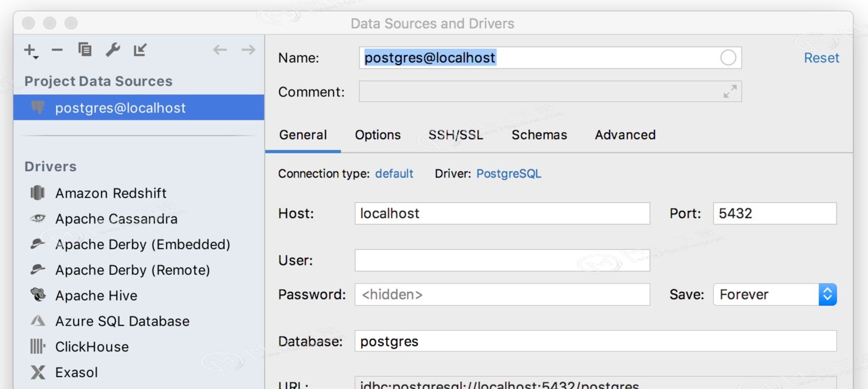Select the ClickHouse driver
868x389 pixels.
click(92, 346)
